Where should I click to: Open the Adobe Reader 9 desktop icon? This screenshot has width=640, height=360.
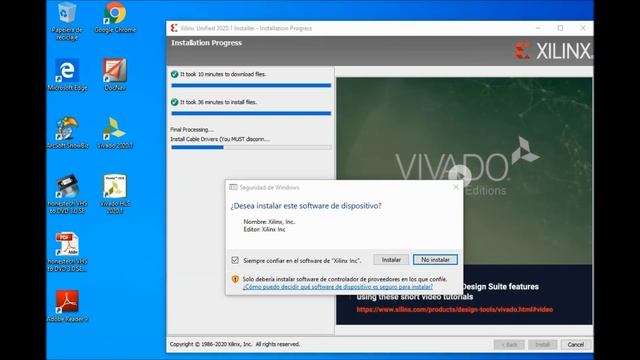point(67,307)
